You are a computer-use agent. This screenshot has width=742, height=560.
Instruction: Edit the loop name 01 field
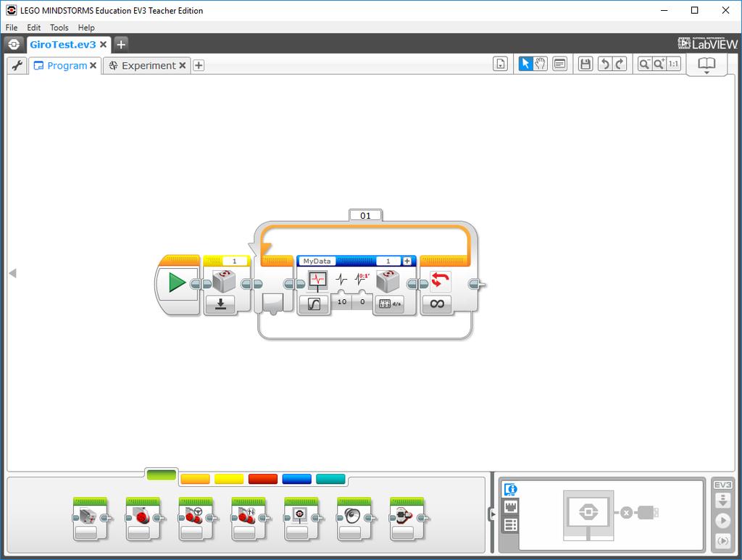(x=365, y=216)
